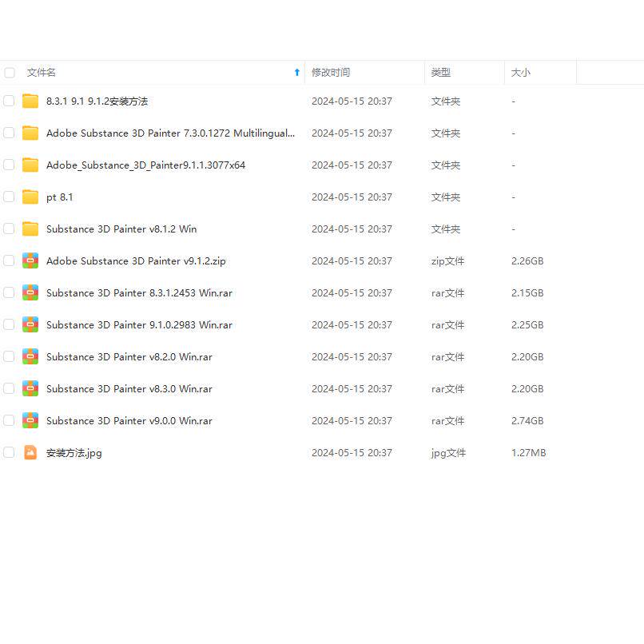Select file name Substance 3D Painter v8.3.0 Win.rar
The height and width of the screenshot is (644, 644).
(129, 389)
